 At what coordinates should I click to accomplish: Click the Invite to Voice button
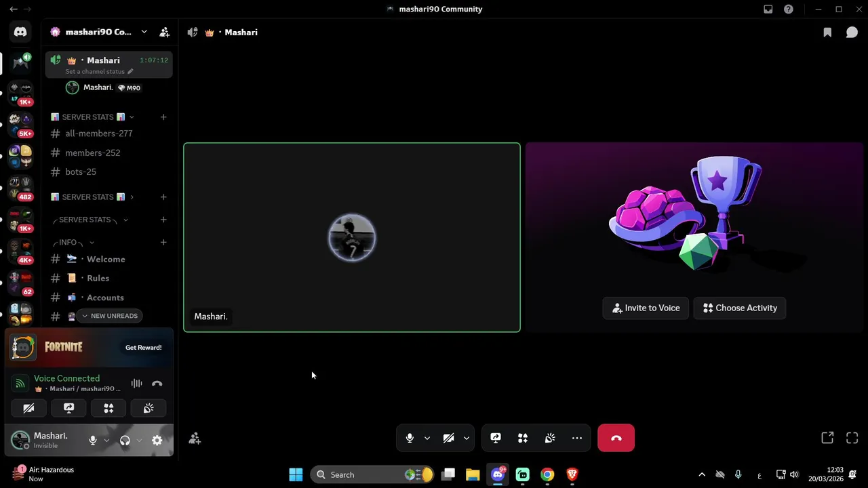[x=646, y=308]
